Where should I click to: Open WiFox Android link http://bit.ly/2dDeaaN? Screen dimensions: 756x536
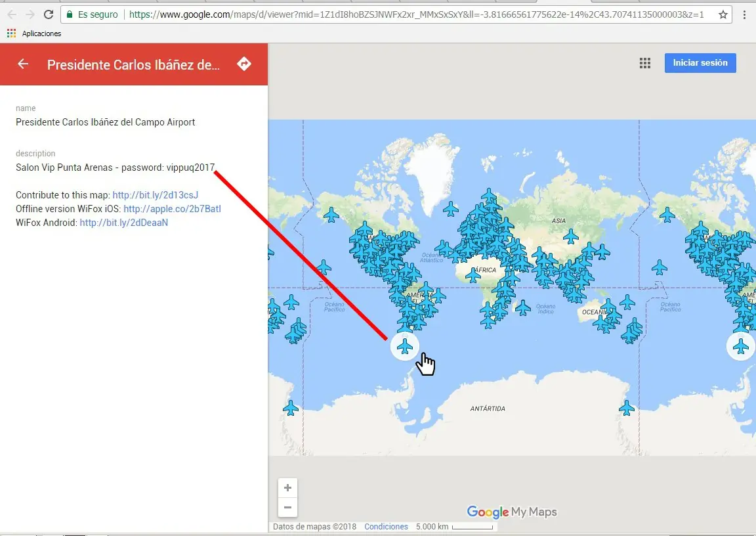tap(124, 223)
